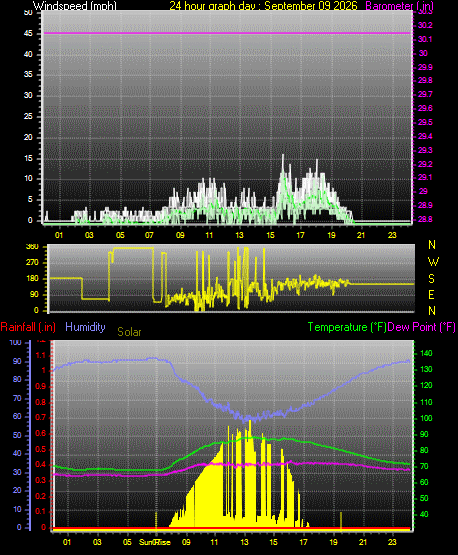
Task: Click the Solar legend label
Action: (x=129, y=332)
